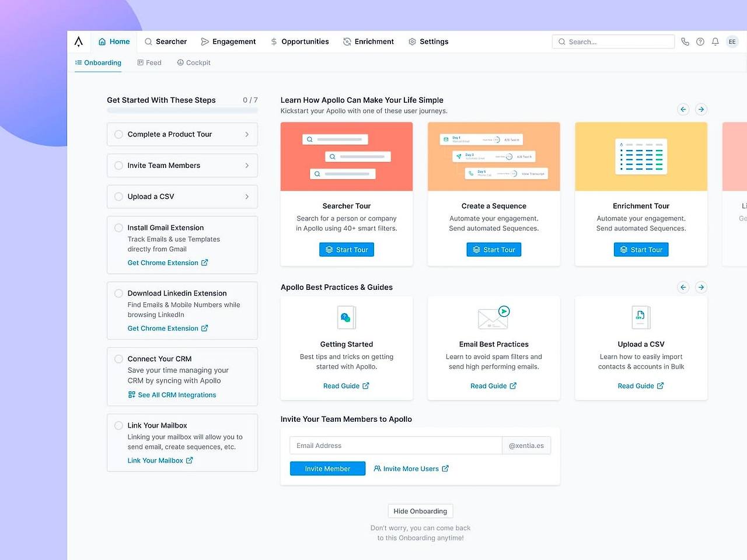The height and width of the screenshot is (560, 747).
Task: Focus the top Search field
Action: coord(613,42)
